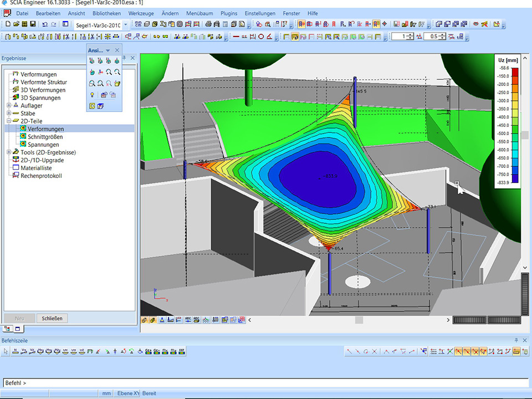Collapse the 2D-Teile tree node

pyautogui.click(x=9, y=121)
